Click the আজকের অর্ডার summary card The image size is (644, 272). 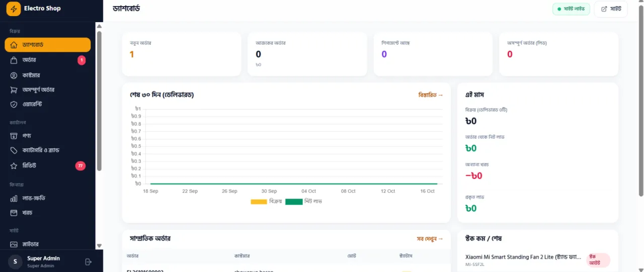[307, 54]
